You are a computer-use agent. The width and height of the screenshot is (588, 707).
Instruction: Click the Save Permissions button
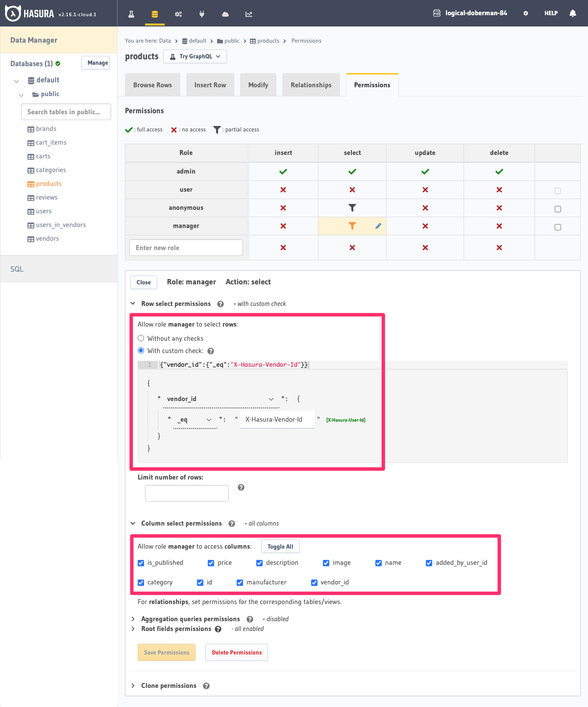pos(166,652)
